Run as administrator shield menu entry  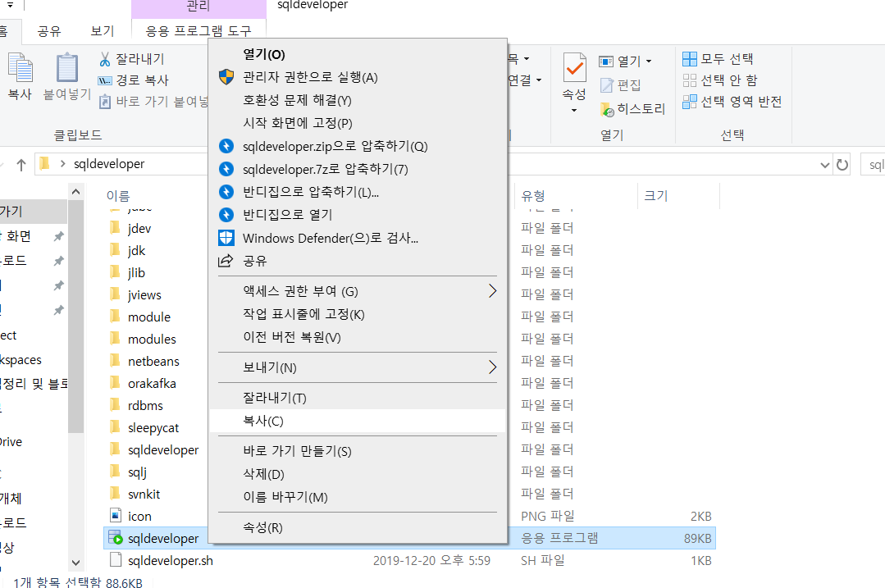[x=358, y=77]
